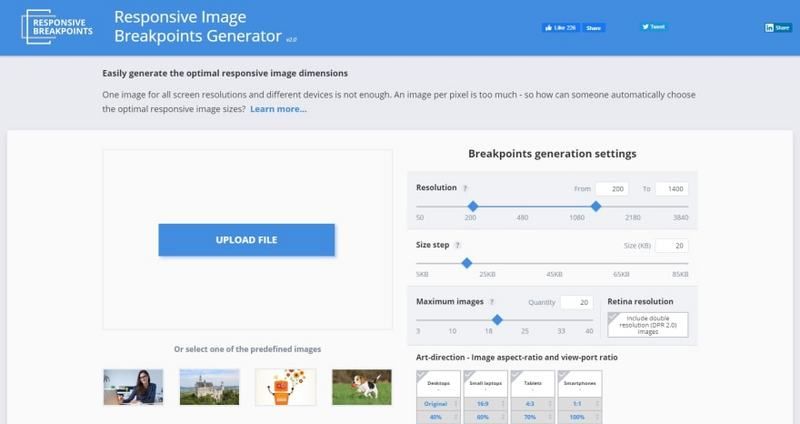Select the running dog predefined image
The width and height of the screenshot is (800, 424).
click(x=361, y=385)
